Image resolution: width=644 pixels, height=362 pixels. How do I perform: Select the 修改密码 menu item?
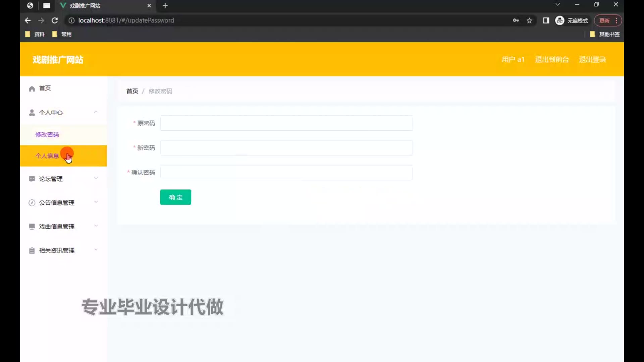[x=47, y=134]
